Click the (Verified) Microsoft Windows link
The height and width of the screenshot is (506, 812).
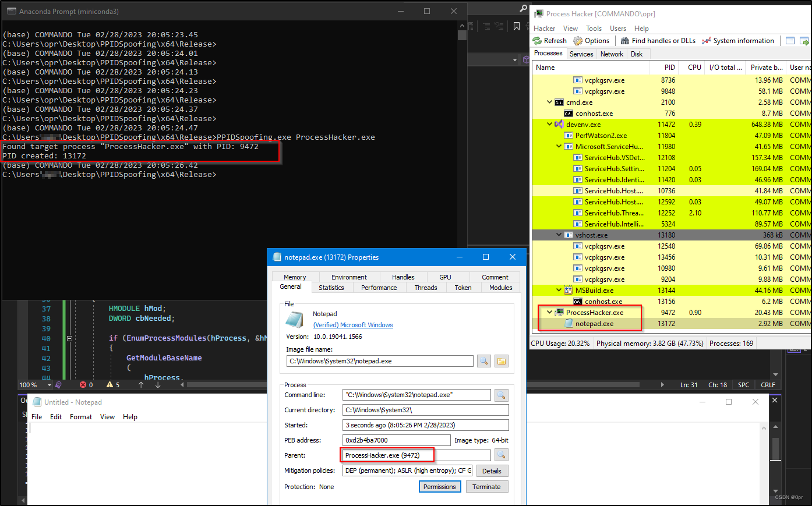353,325
